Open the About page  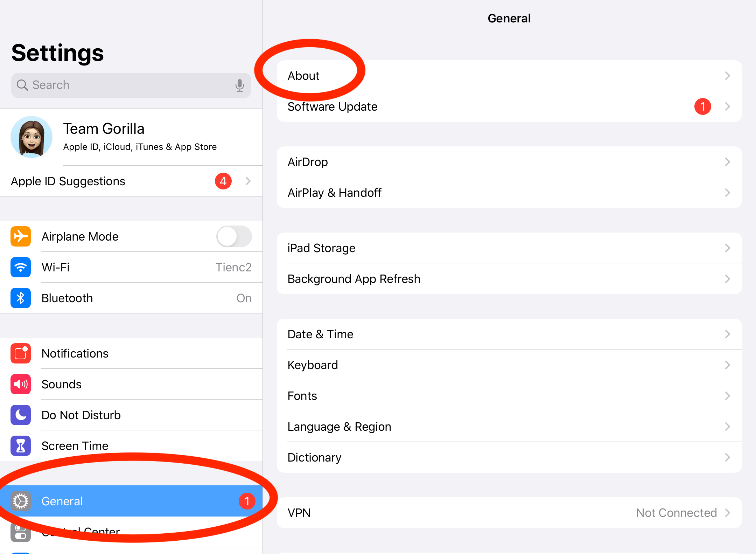coord(509,76)
